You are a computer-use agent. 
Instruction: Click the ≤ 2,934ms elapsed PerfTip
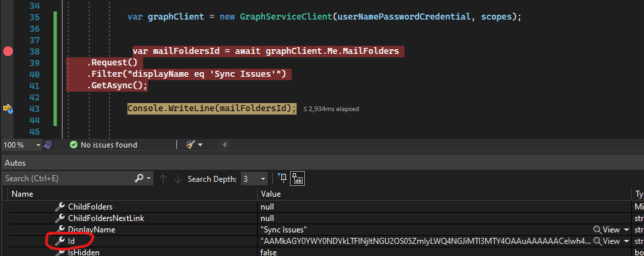pyautogui.click(x=332, y=109)
